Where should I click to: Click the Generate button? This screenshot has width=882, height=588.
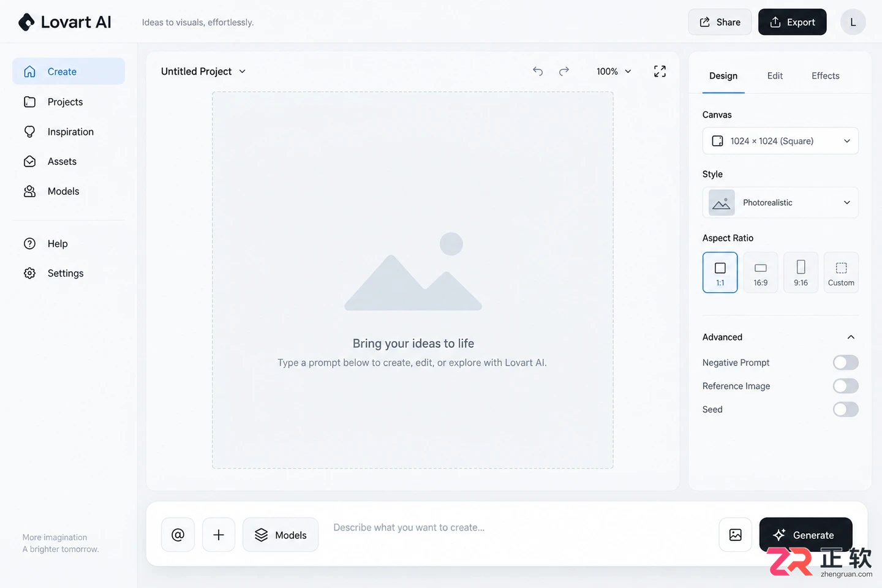(x=805, y=535)
